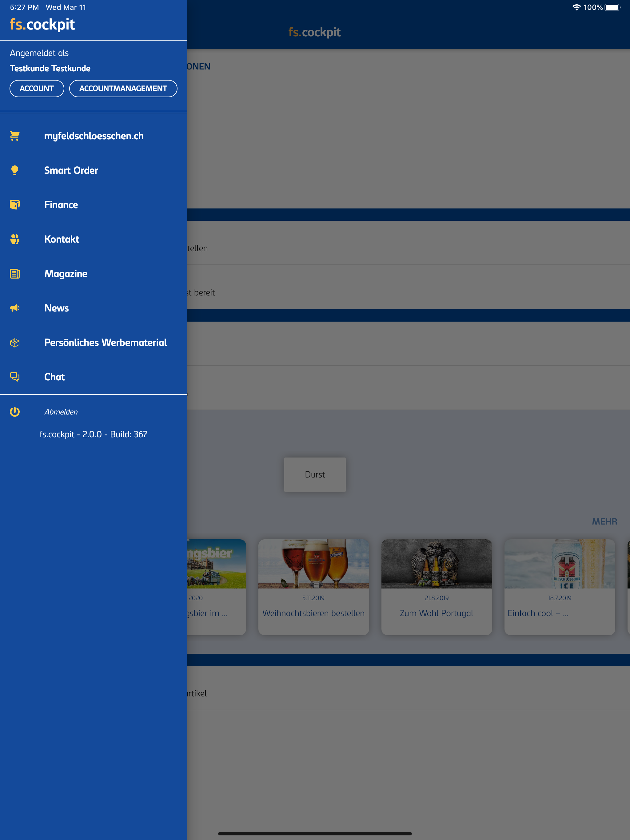The height and width of the screenshot is (840, 630).
Task: Open partially hidden 2020 beer news card
Action: click(217, 587)
